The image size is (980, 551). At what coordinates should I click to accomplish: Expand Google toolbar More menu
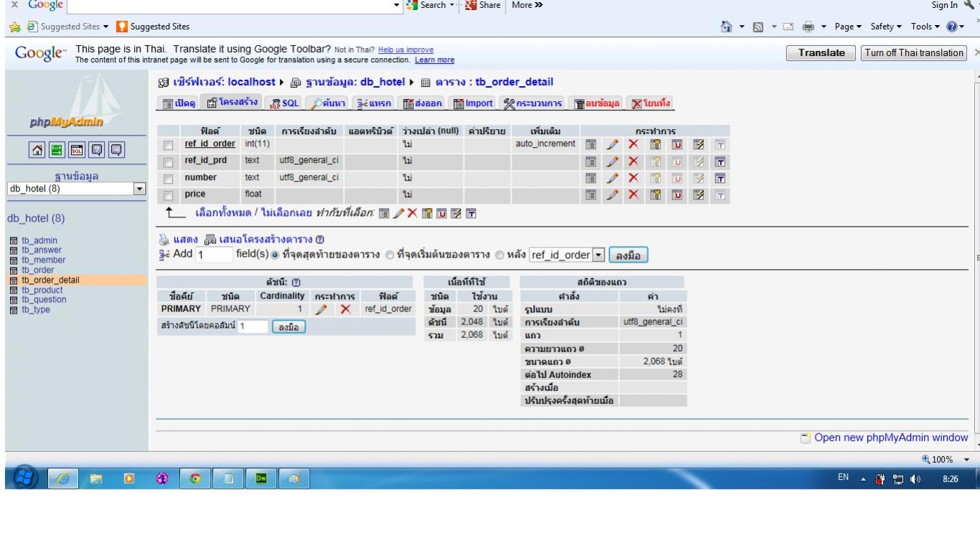click(527, 5)
